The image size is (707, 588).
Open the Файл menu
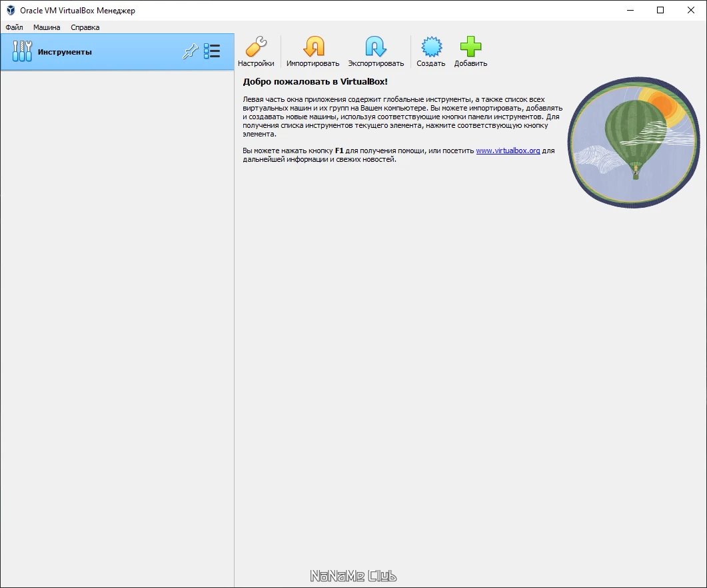14,27
